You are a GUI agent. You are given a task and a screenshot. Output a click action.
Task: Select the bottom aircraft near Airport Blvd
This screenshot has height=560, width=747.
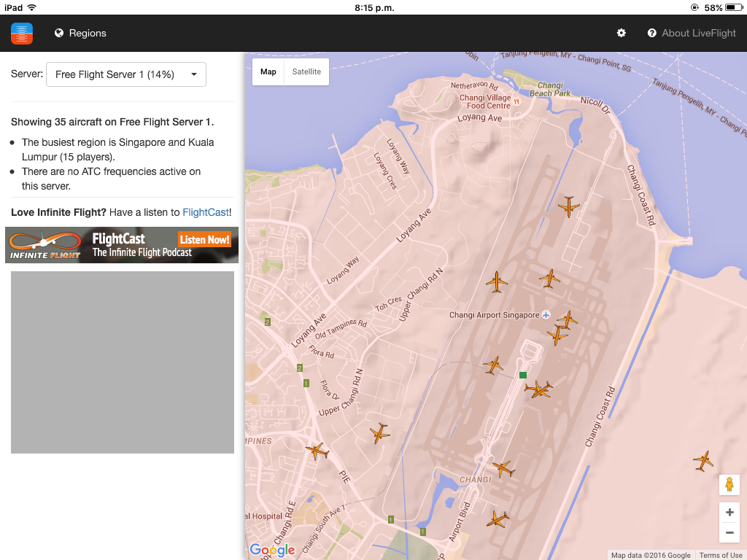coord(498,519)
